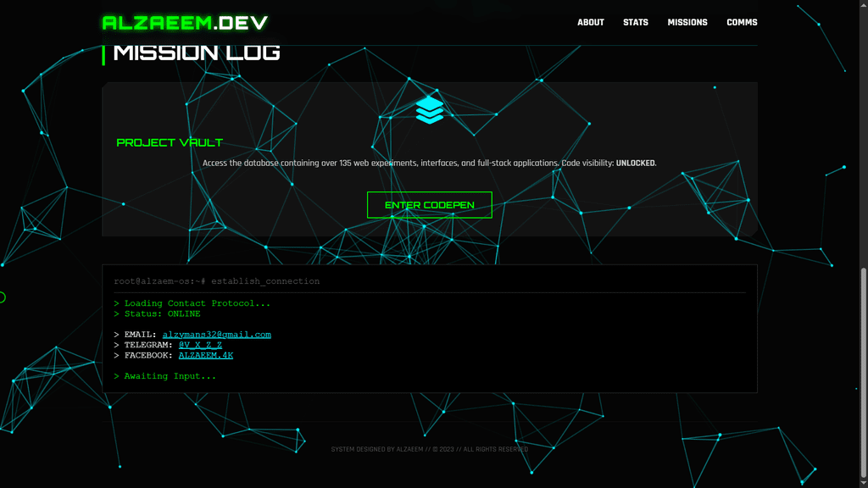Click the 'Loading Contact Protocol...' line
Viewport: 868px width, 488px height.
(x=192, y=303)
